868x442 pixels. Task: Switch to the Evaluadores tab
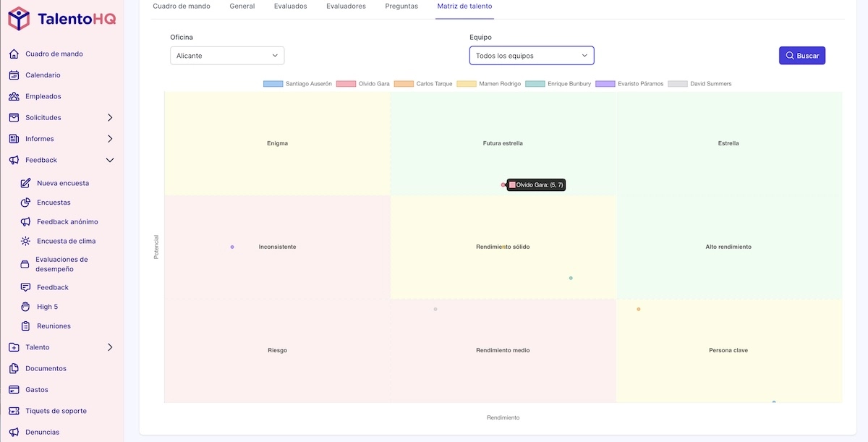coord(345,5)
